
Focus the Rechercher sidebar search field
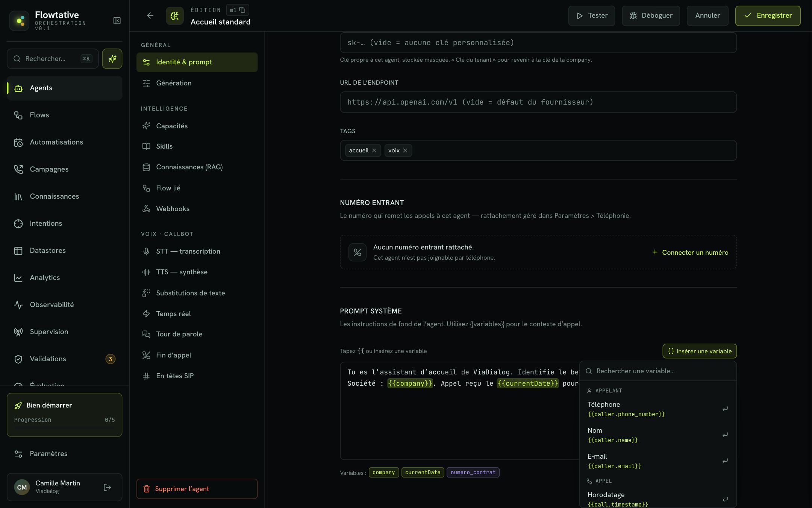tap(53, 59)
